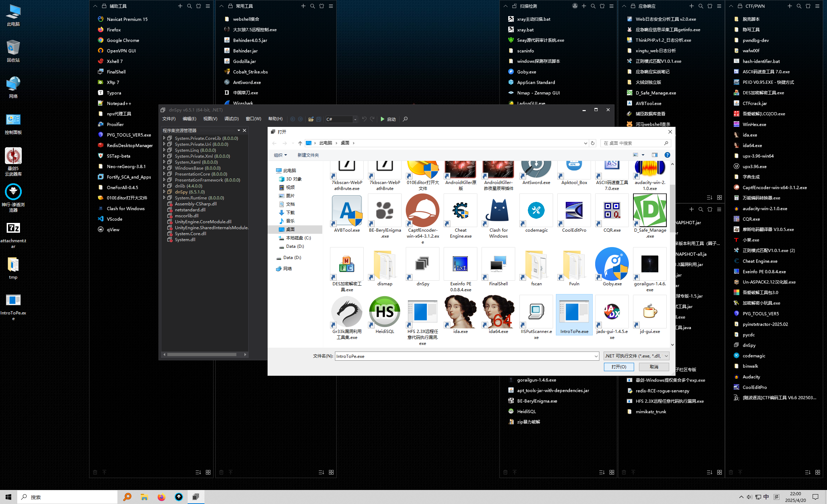Open dnSpy 视图(V) menu
The image size is (827, 504).
click(210, 119)
